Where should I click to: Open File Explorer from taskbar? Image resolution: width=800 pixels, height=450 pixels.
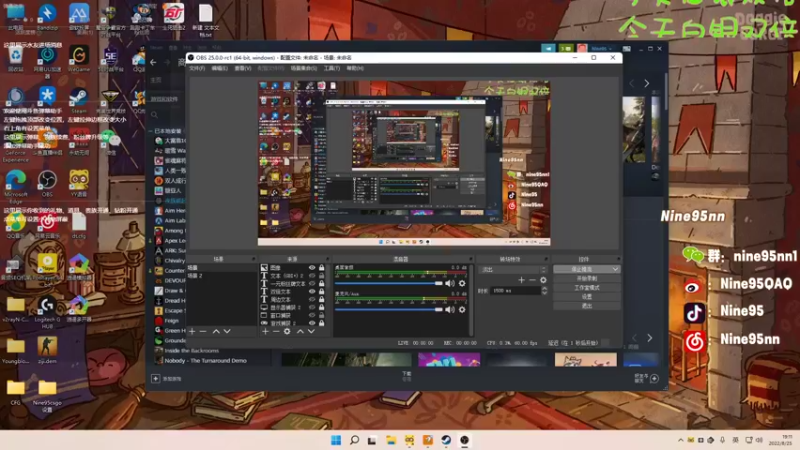tap(391, 440)
